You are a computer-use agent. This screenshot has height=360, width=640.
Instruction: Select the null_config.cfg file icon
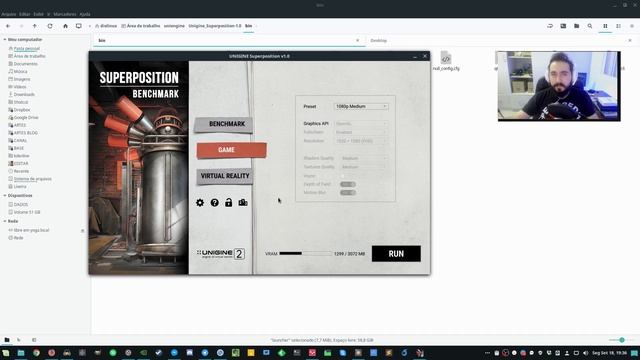click(x=446, y=58)
